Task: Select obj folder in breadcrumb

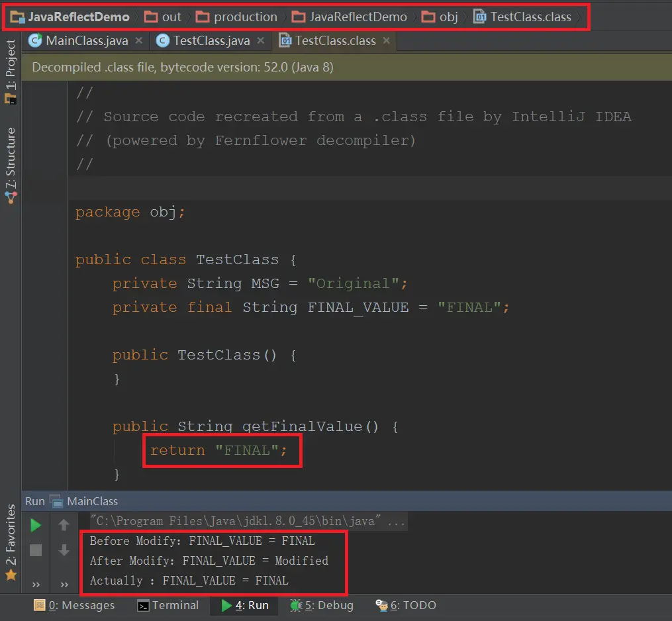Action: [x=440, y=17]
